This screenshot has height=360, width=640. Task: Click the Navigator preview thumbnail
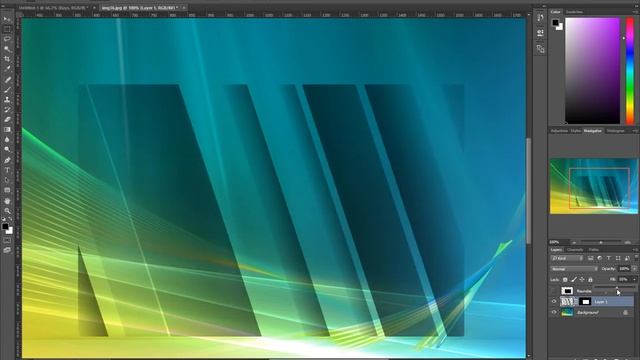pos(593,186)
